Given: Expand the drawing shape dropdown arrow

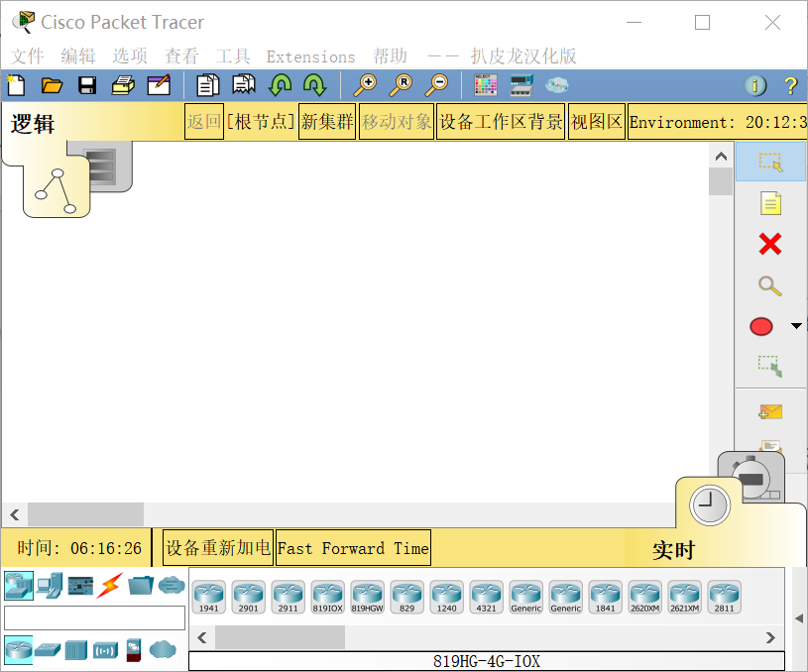Looking at the screenshot, I should tap(796, 326).
